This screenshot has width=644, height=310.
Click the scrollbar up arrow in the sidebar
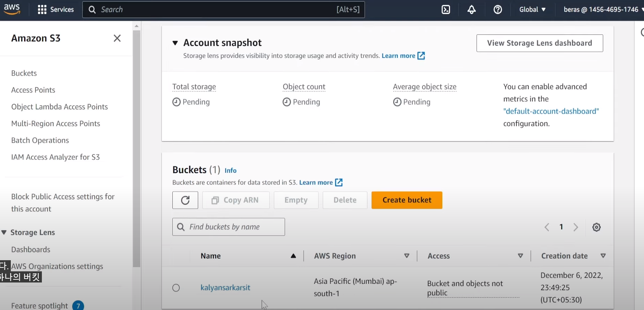[x=136, y=26]
